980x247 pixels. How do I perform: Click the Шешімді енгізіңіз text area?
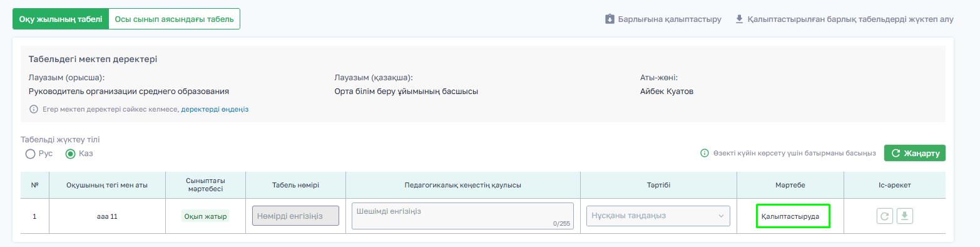pos(462,216)
